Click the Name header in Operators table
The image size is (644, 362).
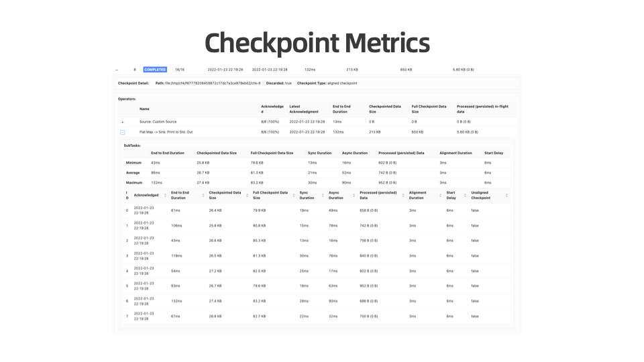click(x=144, y=109)
